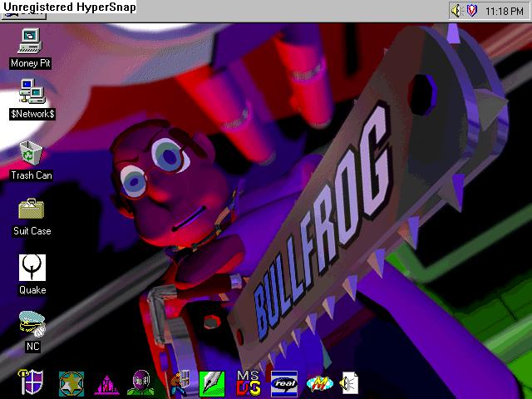The width and height of the screenshot is (532, 399).
Task: Launch the green masked face shortcut
Action: [x=139, y=382]
